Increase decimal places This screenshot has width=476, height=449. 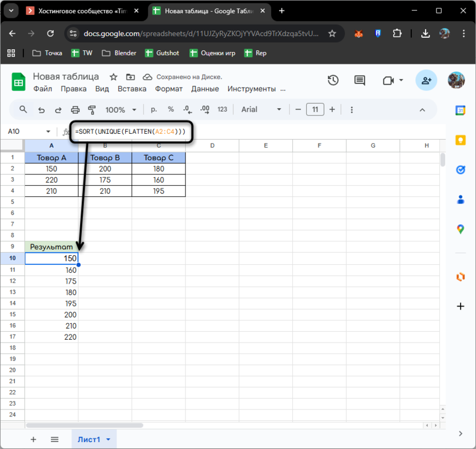coord(205,110)
